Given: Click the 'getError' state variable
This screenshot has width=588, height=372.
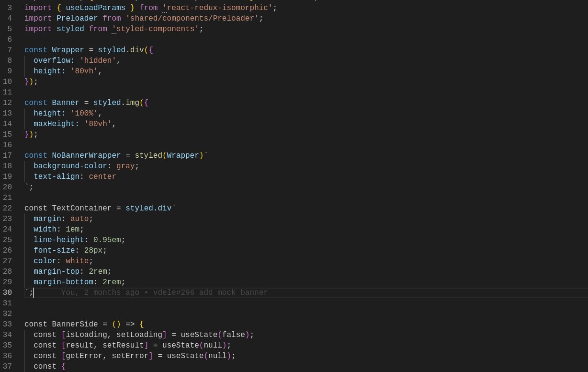Looking at the screenshot, I should click(x=84, y=356).
